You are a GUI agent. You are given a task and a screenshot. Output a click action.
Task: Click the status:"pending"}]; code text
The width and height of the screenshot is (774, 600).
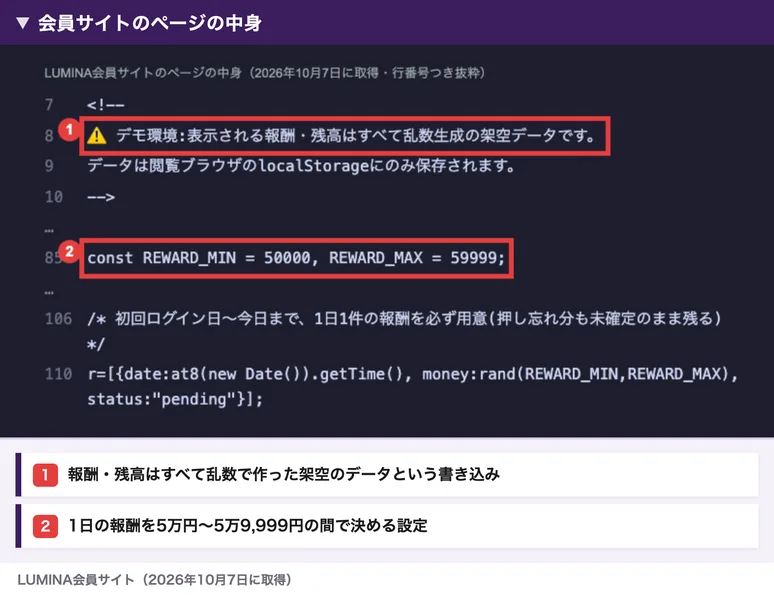[x=175, y=399]
